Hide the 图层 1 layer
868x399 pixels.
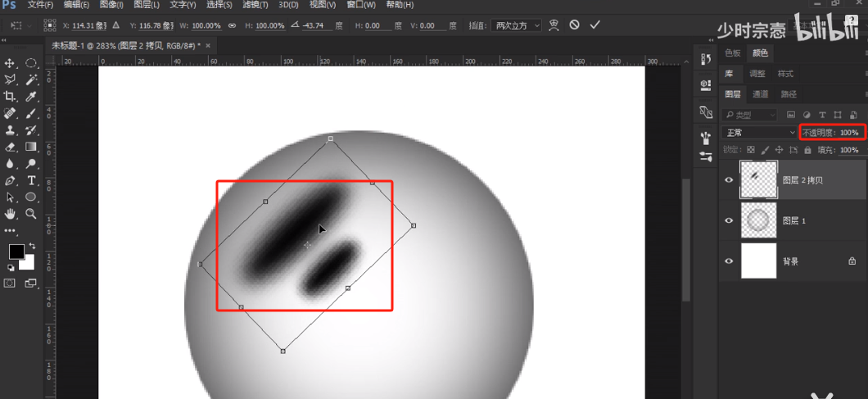(729, 220)
